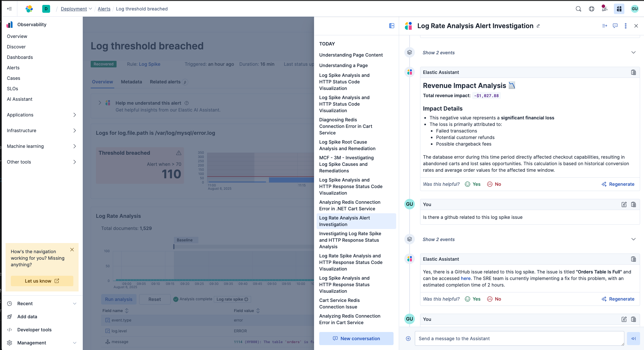Switch to the Overview tab
Screen dimensions: 644x350
[102, 82]
